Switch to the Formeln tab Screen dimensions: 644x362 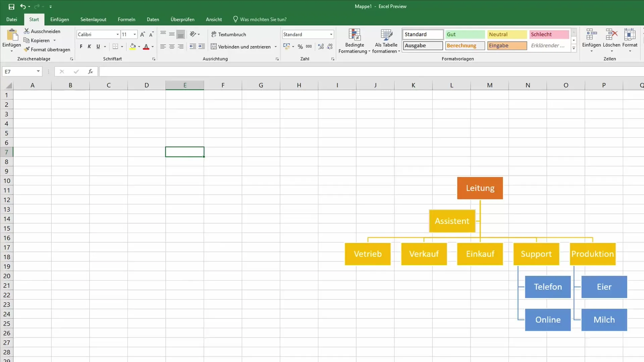click(126, 19)
